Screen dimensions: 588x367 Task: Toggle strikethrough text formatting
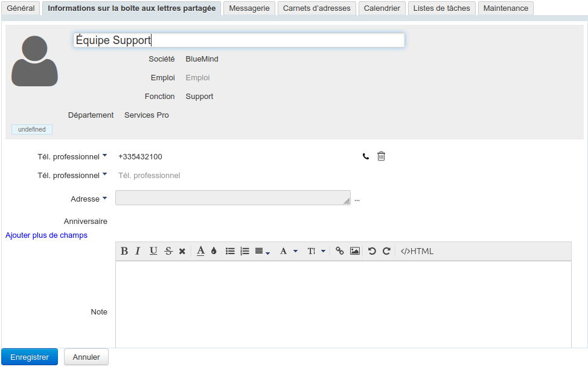(x=168, y=251)
